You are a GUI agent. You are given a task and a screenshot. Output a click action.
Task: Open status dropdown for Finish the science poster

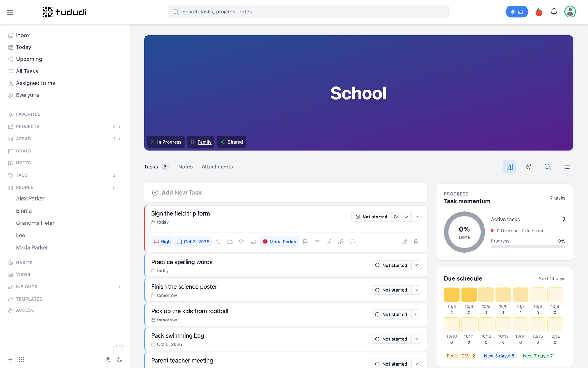click(416, 290)
